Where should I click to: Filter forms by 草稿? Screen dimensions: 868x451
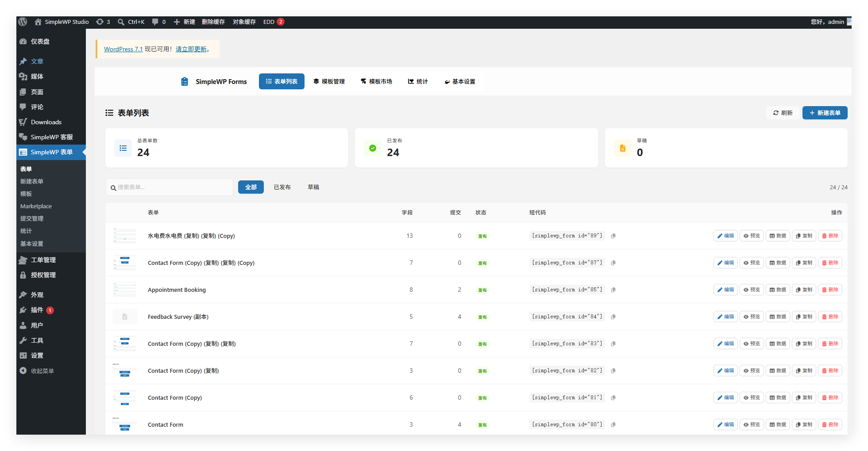[313, 187]
